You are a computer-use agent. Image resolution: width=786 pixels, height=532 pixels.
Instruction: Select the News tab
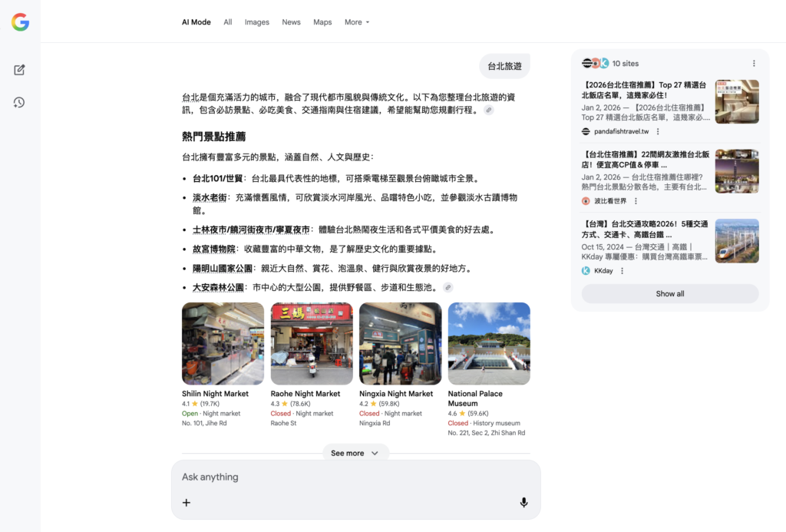[x=291, y=22]
